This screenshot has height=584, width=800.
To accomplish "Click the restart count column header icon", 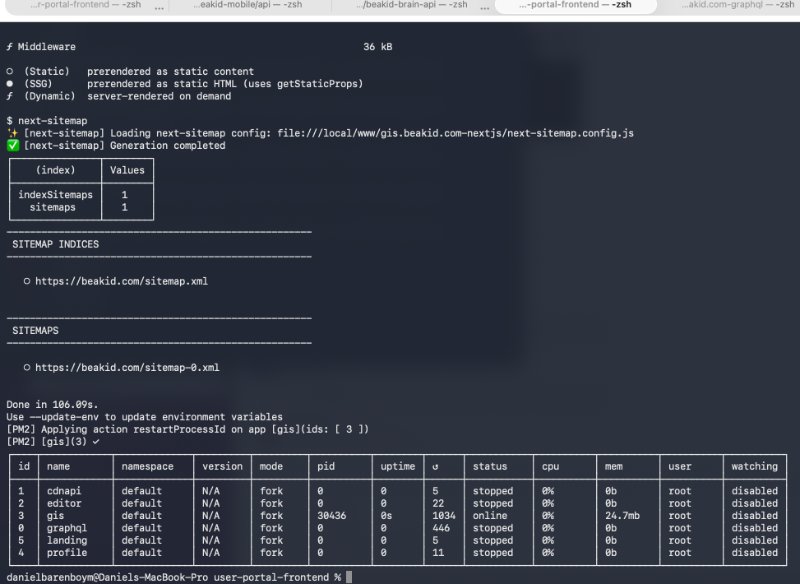I will pos(435,467).
